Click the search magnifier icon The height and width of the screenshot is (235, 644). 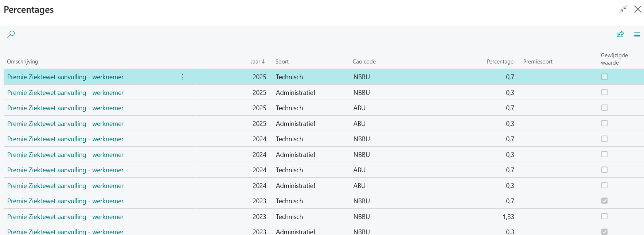click(x=11, y=34)
